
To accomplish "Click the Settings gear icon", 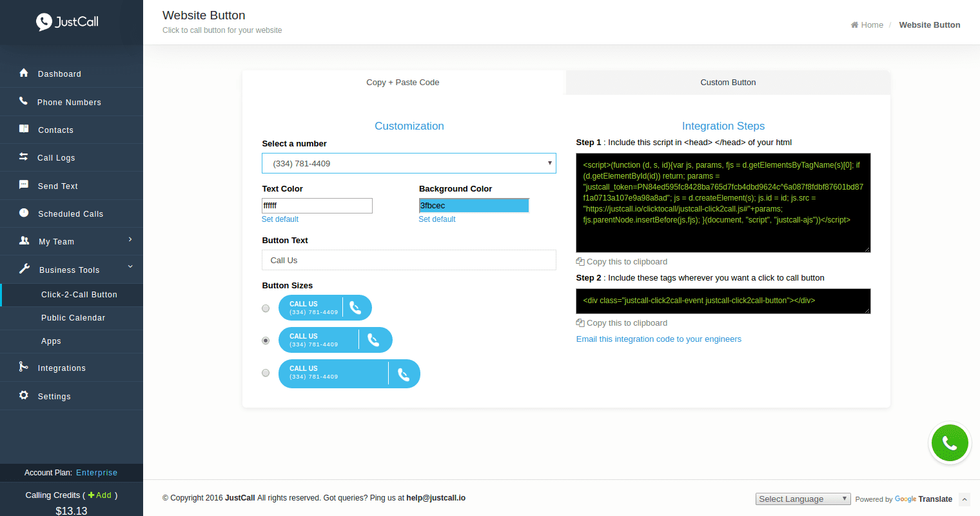I will click(24, 395).
